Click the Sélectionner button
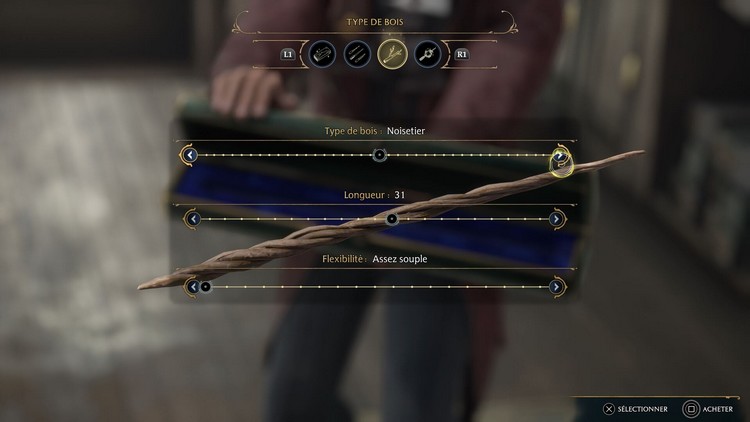Screen dimensions: 750x422 tap(635, 409)
